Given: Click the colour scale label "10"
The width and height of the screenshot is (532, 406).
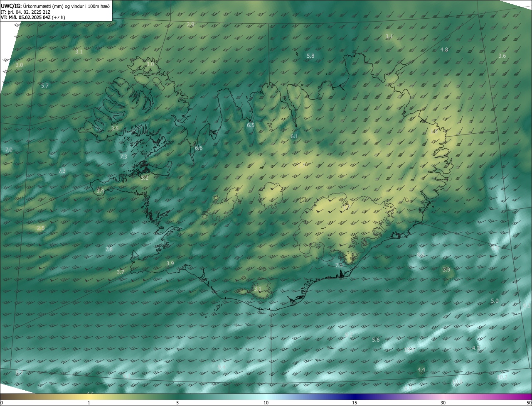Looking at the screenshot, I should coord(266,403).
